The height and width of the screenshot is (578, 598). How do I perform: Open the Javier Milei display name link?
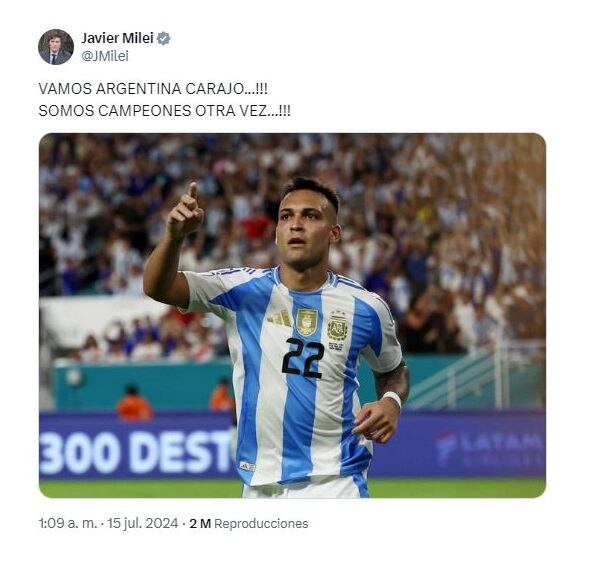point(117,38)
